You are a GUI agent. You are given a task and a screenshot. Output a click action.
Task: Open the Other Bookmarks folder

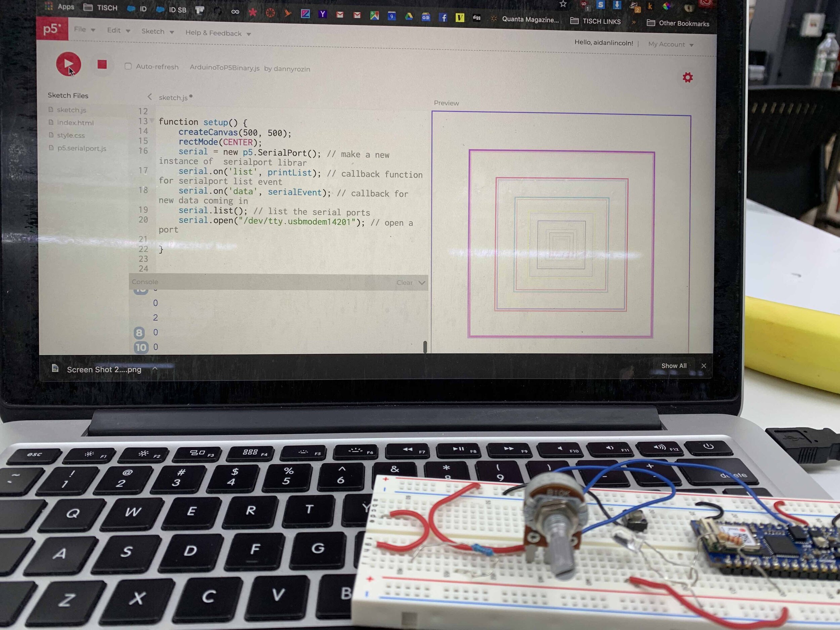678,23
